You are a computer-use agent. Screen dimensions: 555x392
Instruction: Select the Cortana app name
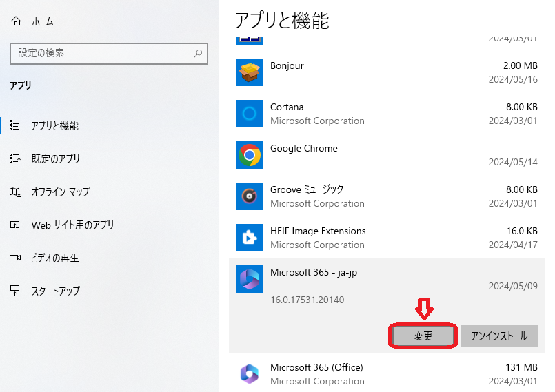[x=287, y=107]
